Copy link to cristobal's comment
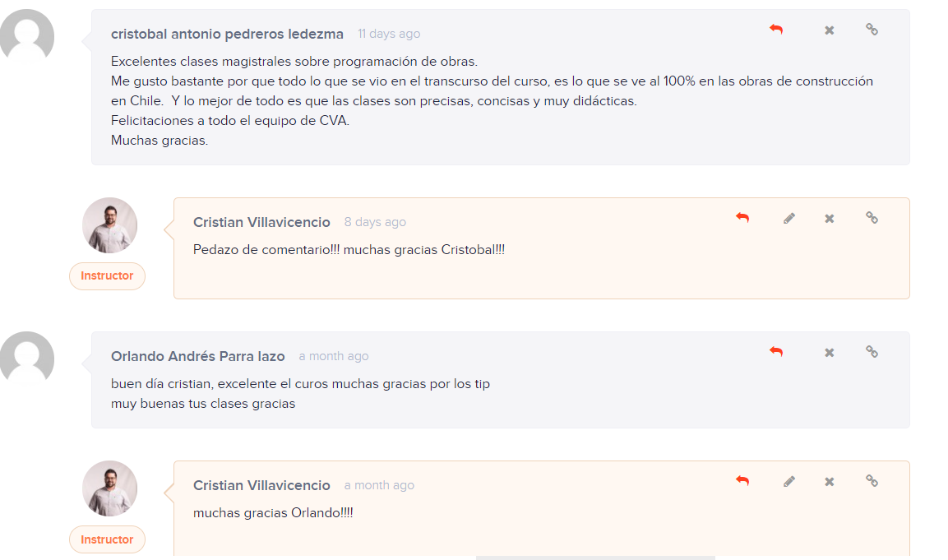The width and height of the screenshot is (948, 560). pyautogui.click(x=872, y=29)
